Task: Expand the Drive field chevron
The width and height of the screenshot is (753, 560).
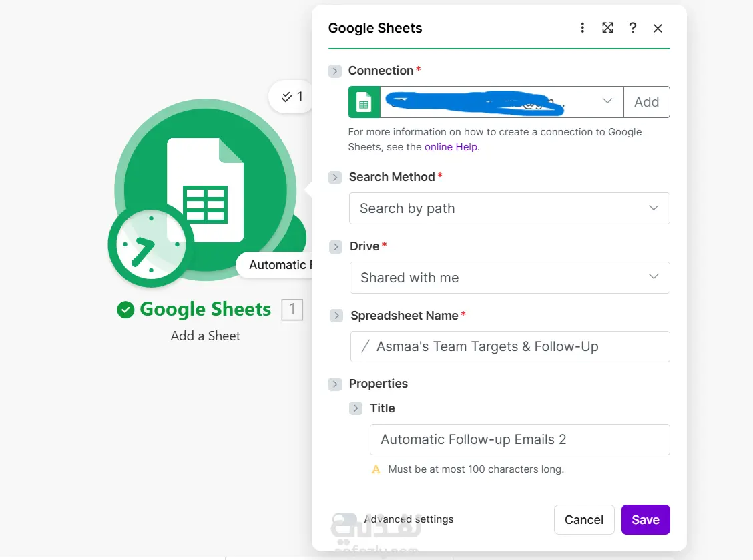Action: (x=336, y=247)
